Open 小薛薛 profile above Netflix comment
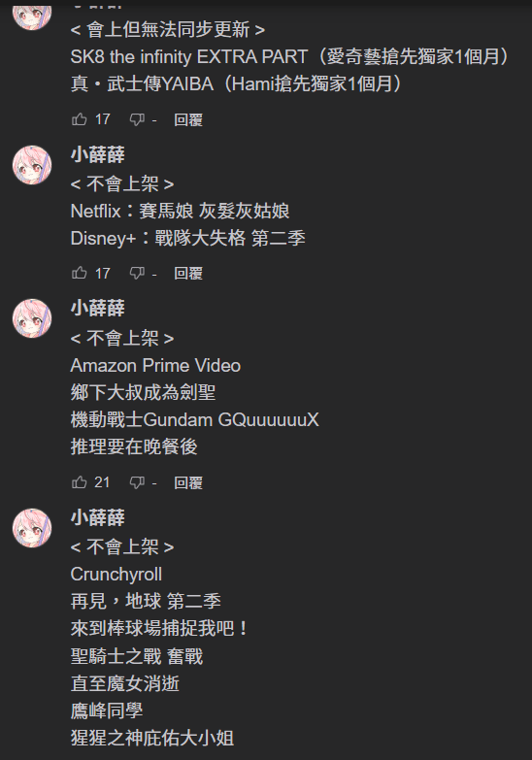Screen dimensions: 532x760 pyautogui.click(x=98, y=155)
